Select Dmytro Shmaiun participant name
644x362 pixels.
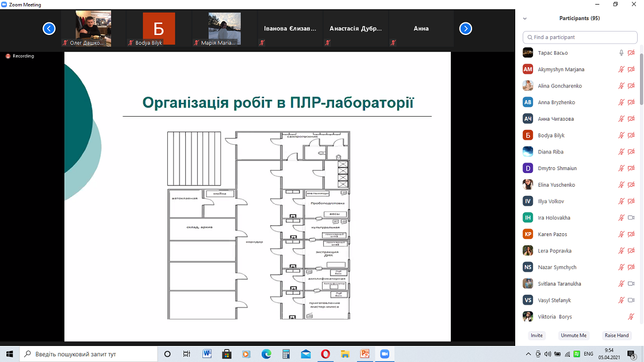click(557, 168)
